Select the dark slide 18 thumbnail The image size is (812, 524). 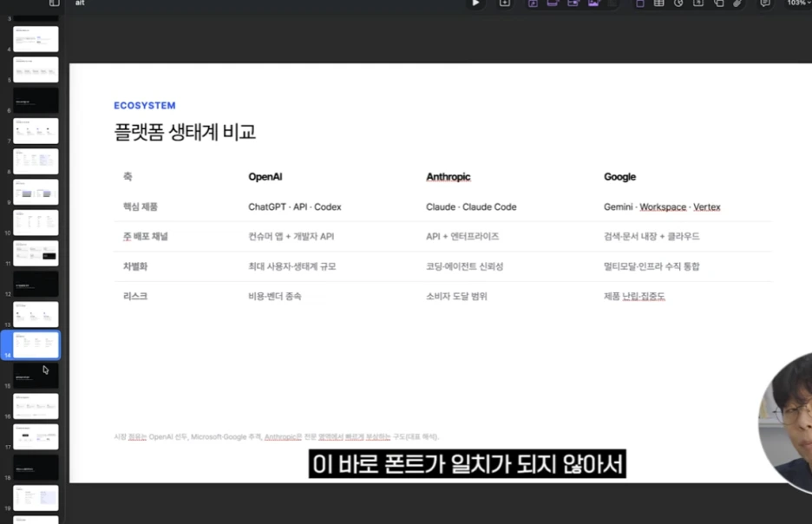point(36,467)
